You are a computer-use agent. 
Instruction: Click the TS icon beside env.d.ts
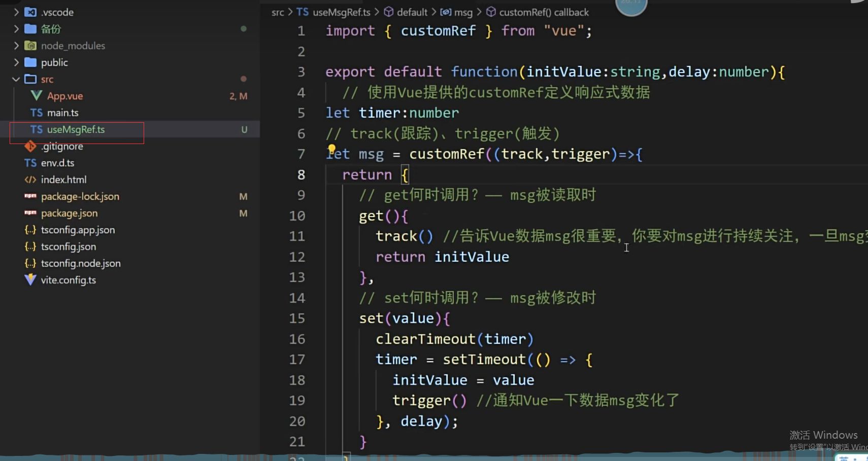click(x=30, y=163)
